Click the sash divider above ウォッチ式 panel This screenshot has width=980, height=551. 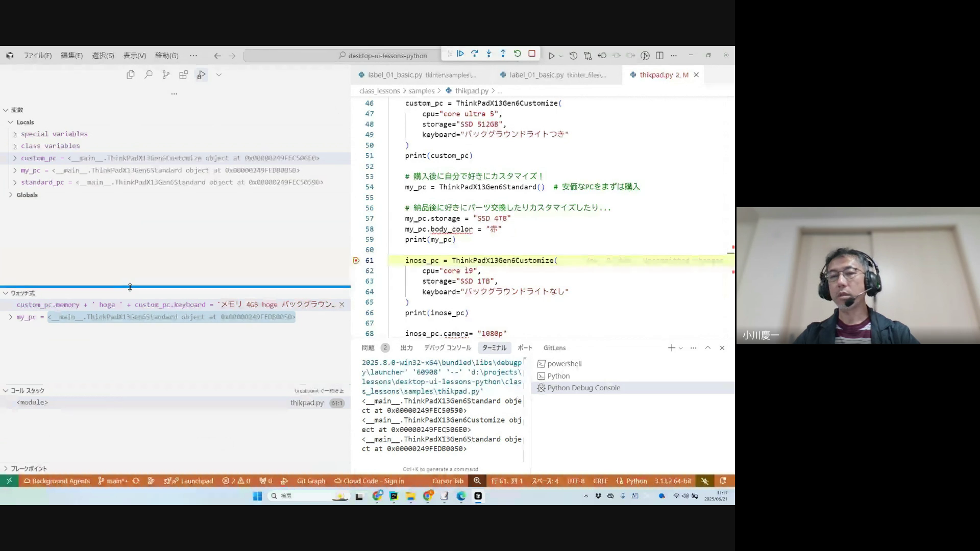click(175, 287)
